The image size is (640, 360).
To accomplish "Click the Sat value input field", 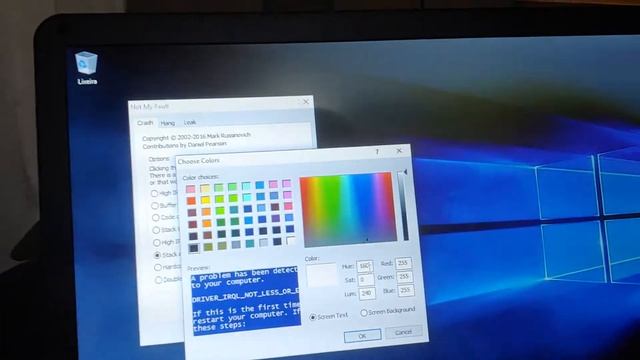I will [x=366, y=280].
